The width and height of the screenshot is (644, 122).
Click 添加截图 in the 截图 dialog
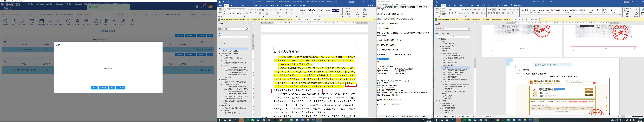103,88
